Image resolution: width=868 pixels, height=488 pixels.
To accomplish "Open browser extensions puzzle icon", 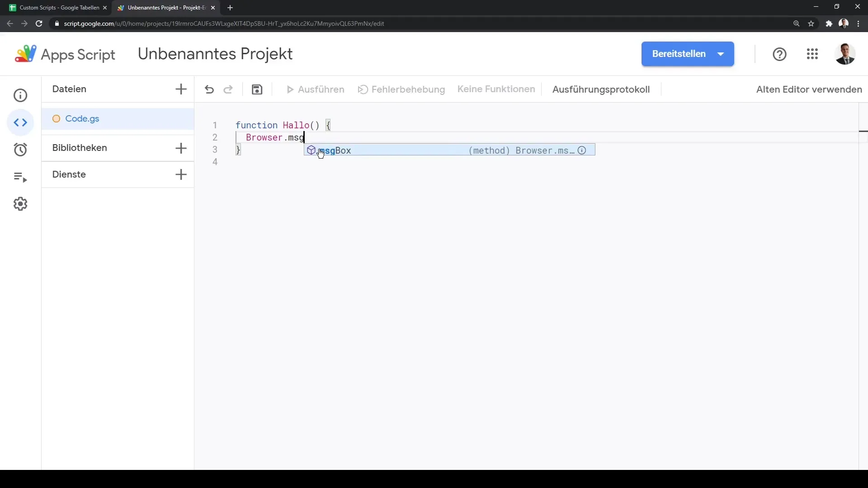I will pos(829,23).
